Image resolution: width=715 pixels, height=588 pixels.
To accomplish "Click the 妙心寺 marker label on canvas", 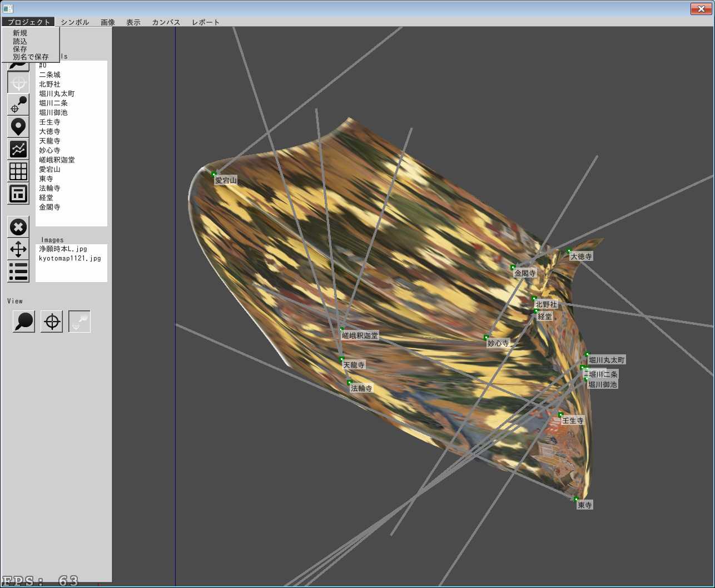I will tap(498, 343).
